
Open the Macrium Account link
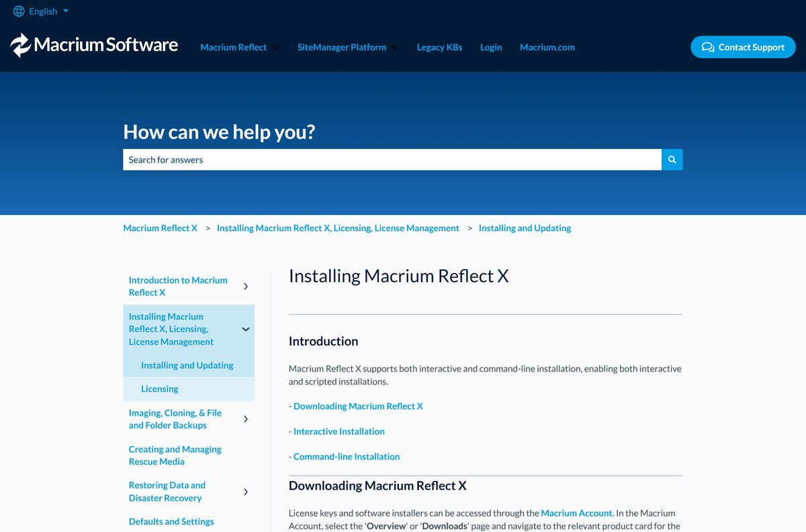[577, 513]
